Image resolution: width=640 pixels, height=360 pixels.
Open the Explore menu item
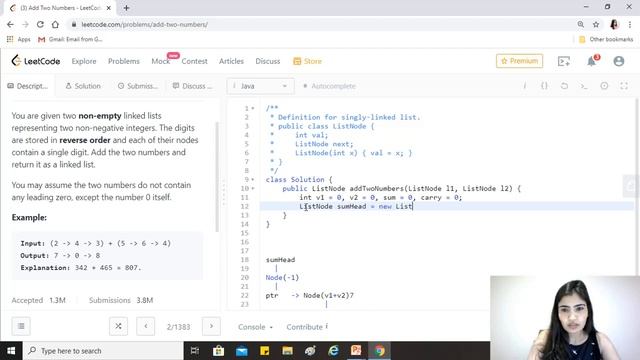(x=84, y=61)
